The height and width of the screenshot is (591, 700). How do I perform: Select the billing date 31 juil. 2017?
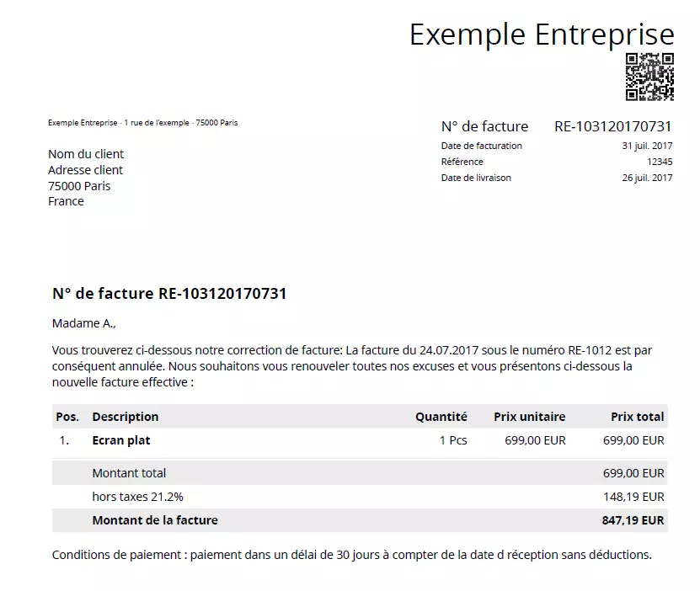tap(647, 146)
